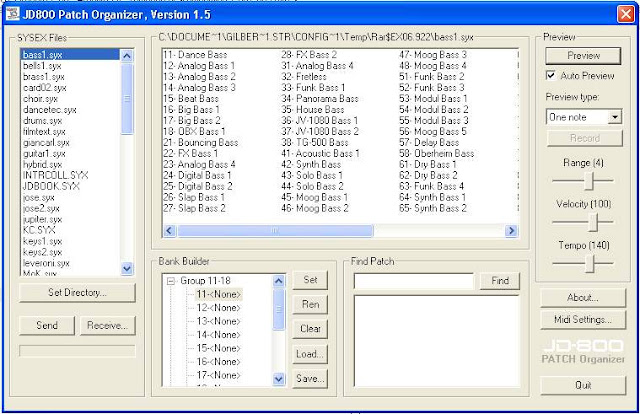The height and width of the screenshot is (414, 640).
Task: Select INTRCOLL.SYX file
Action: [x=56, y=175]
